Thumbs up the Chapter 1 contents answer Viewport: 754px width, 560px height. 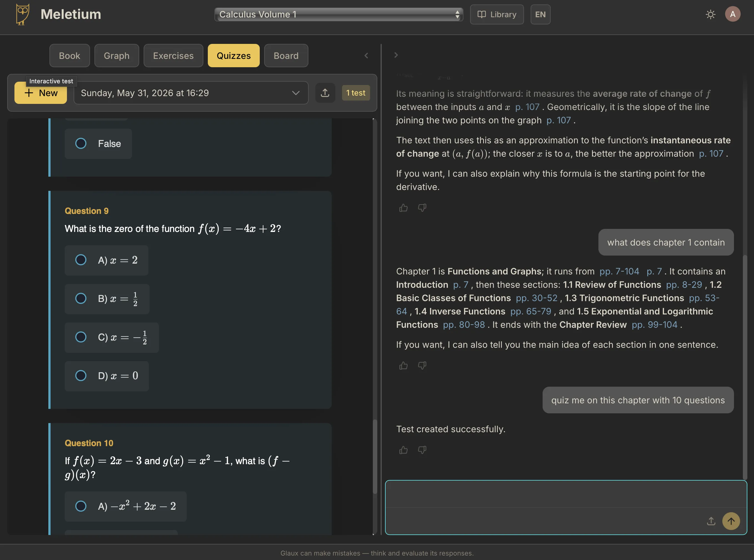point(403,366)
